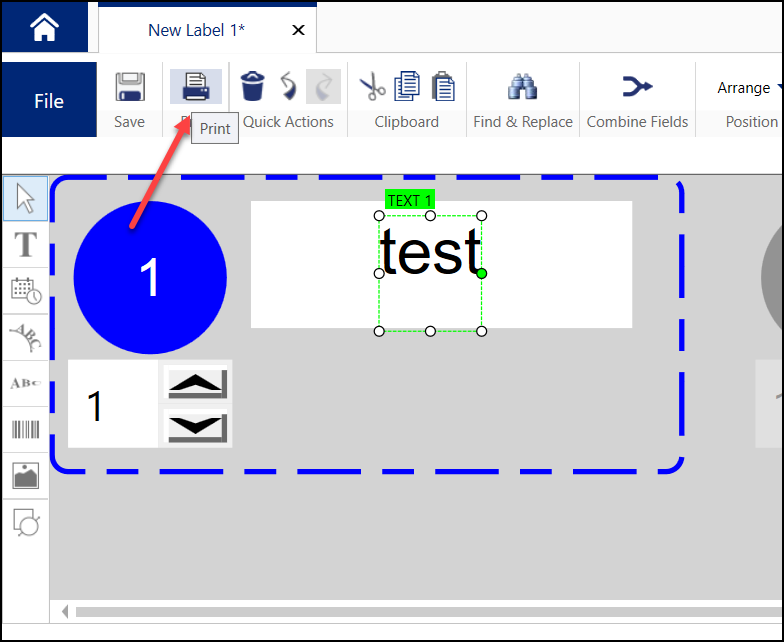
Task: Click the Combine Fields icon
Action: (x=637, y=87)
